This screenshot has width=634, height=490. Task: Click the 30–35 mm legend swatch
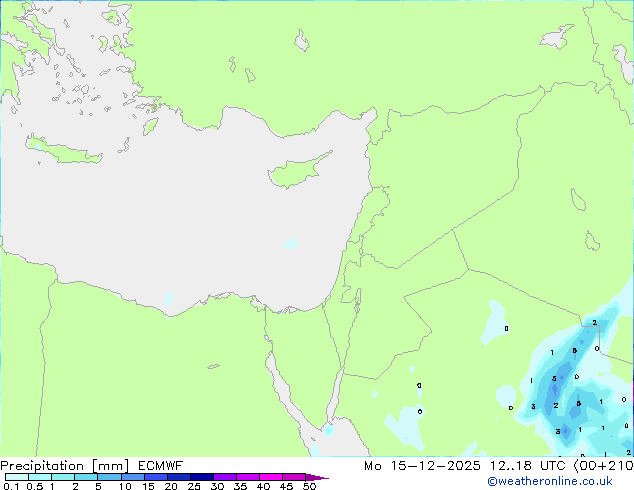click(x=224, y=477)
